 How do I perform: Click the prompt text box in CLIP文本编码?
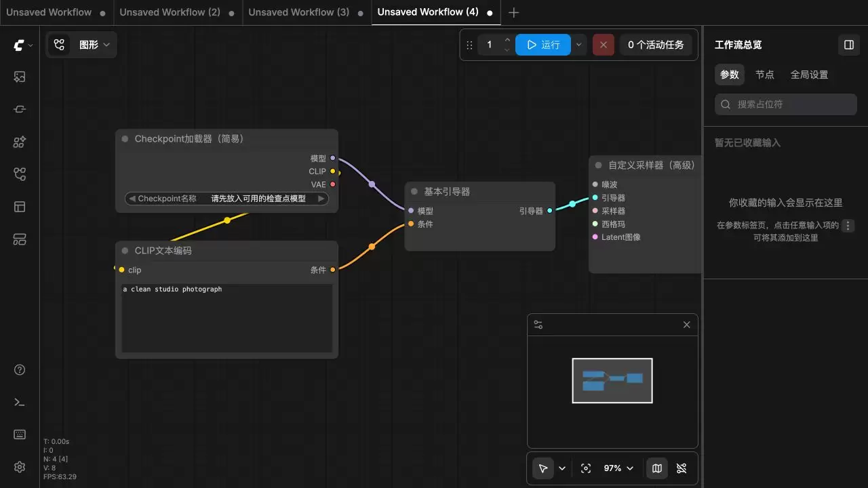226,318
